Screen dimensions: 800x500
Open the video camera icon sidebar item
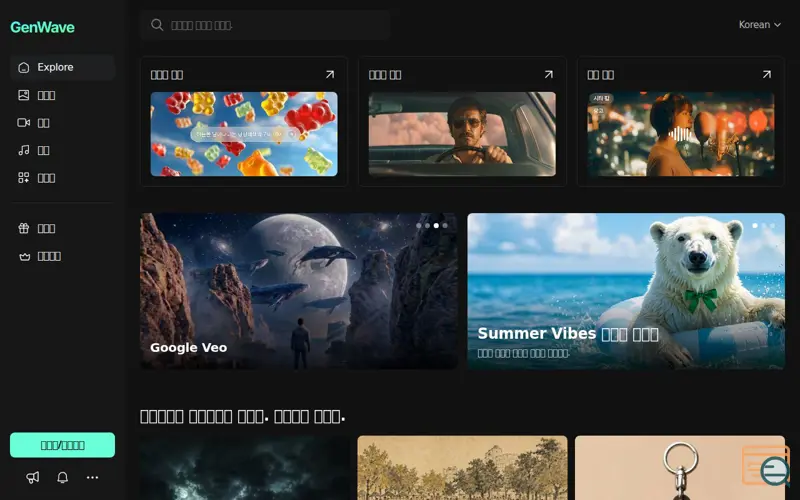(x=62, y=122)
